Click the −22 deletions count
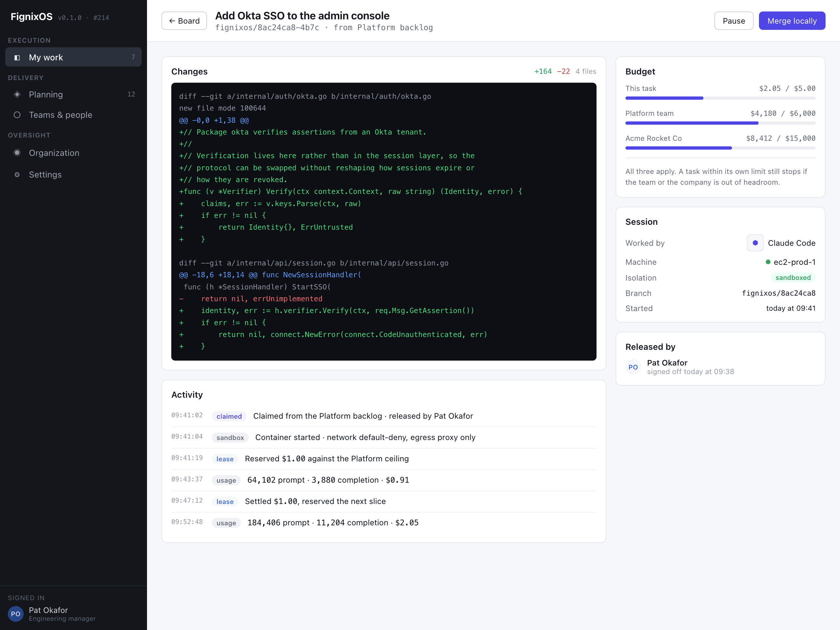 [563, 72]
